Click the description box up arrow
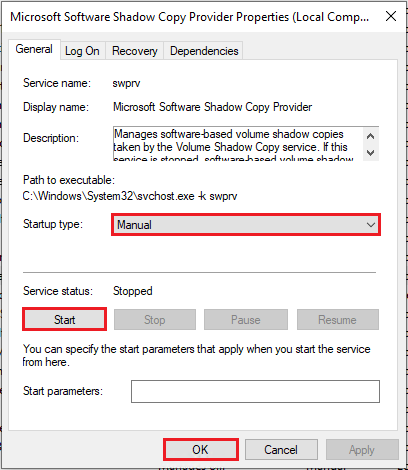This screenshot has width=408, height=470. point(370,136)
